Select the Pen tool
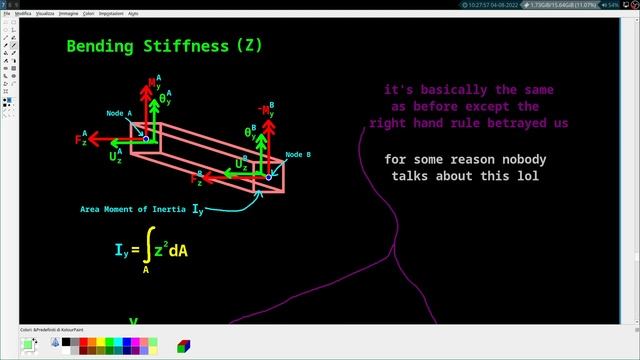The image size is (640, 360). click(13, 38)
